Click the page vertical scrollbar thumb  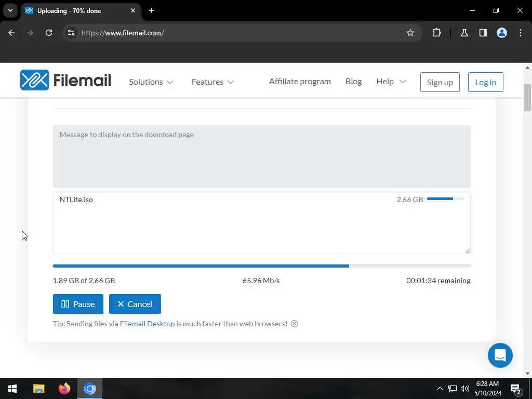528,98
